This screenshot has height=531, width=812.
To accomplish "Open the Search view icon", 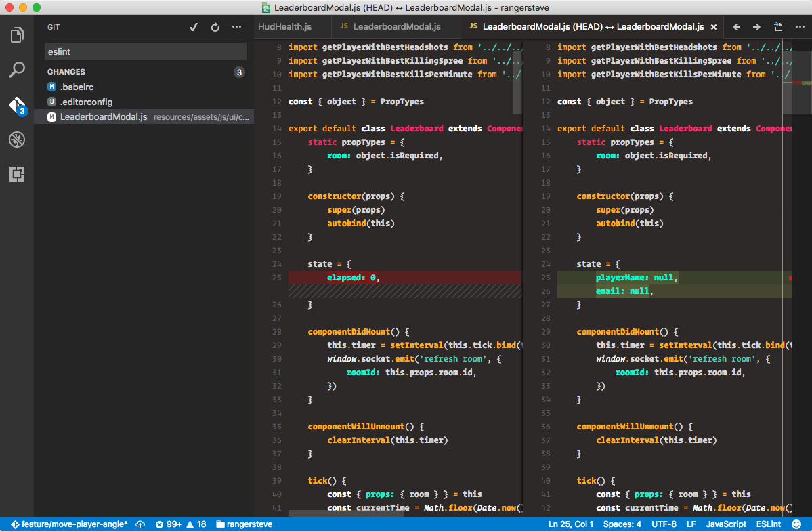I will click(17, 69).
